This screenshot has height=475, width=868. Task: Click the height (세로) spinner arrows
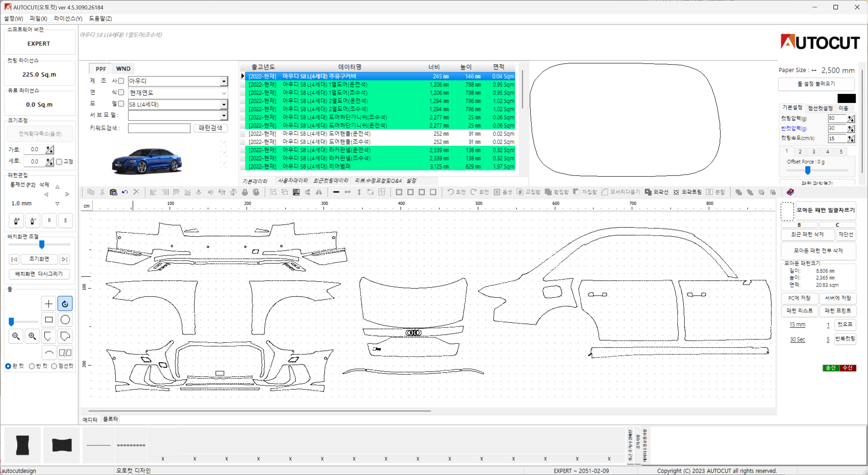49,162
